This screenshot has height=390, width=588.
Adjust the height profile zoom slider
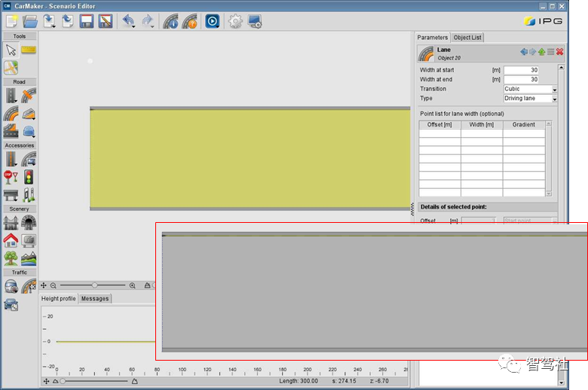coord(63,381)
